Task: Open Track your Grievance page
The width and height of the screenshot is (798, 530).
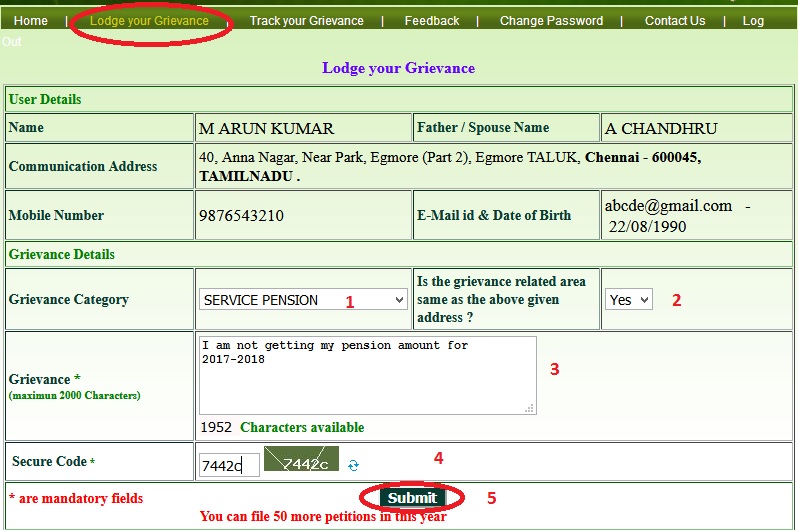Action: click(306, 20)
